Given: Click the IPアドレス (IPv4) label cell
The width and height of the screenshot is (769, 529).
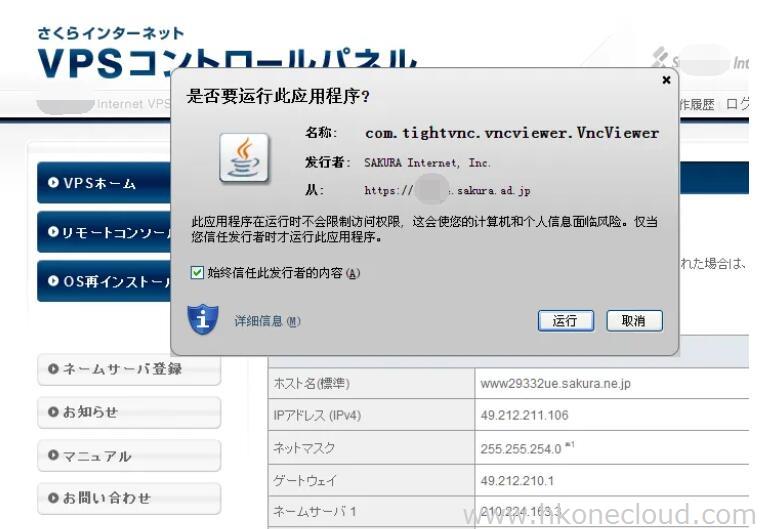Looking at the screenshot, I should [x=371, y=415].
